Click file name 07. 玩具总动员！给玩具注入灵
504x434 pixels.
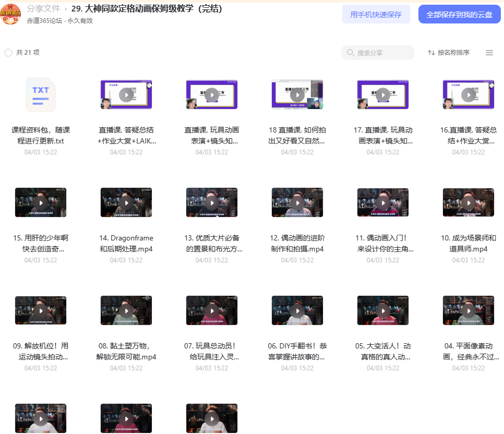(x=212, y=352)
